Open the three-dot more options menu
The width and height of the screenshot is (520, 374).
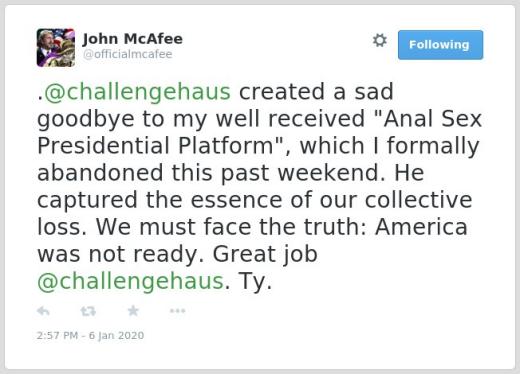(x=177, y=311)
